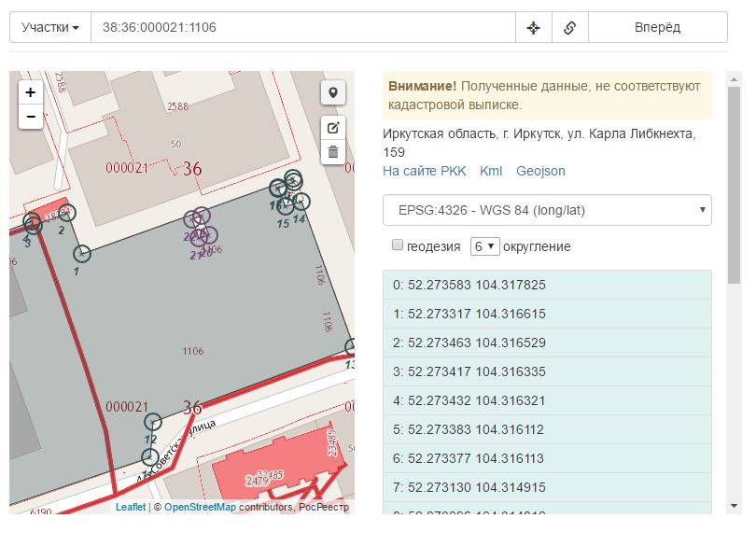This screenshot has height=546, width=756.
Task: Zoom in on the map
Action: pyautogui.click(x=31, y=92)
